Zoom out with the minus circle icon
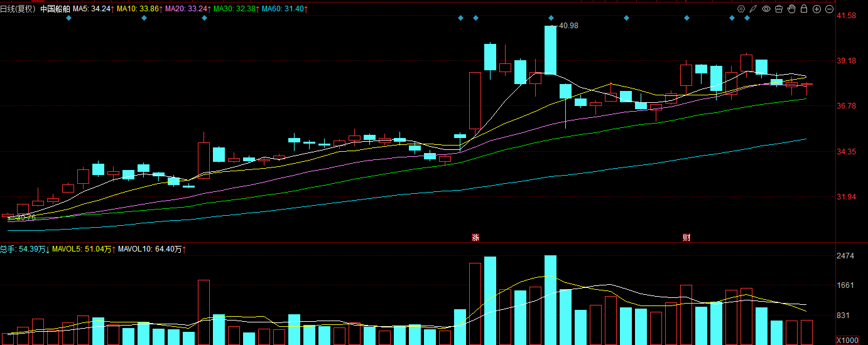This screenshot has width=868, height=345. (829, 9)
